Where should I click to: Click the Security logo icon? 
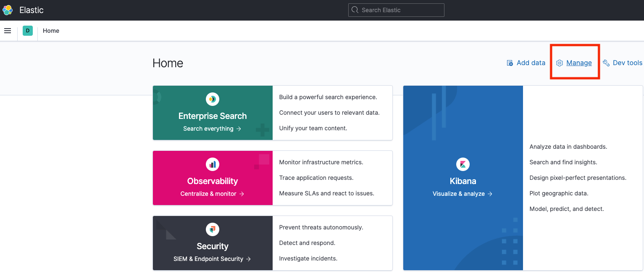[213, 229]
